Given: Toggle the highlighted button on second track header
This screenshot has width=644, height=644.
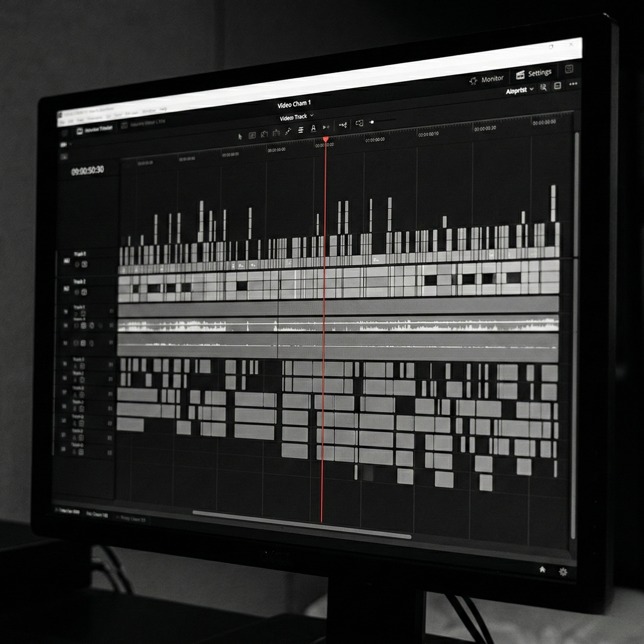Looking at the screenshot, I should pos(84,292).
